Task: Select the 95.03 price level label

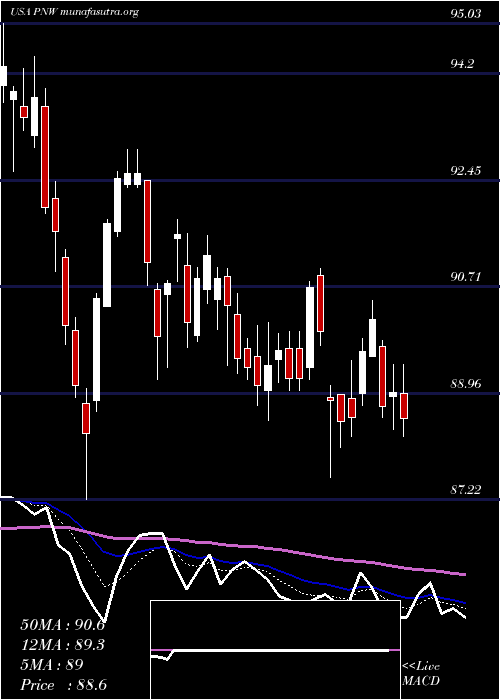Action: (466, 13)
